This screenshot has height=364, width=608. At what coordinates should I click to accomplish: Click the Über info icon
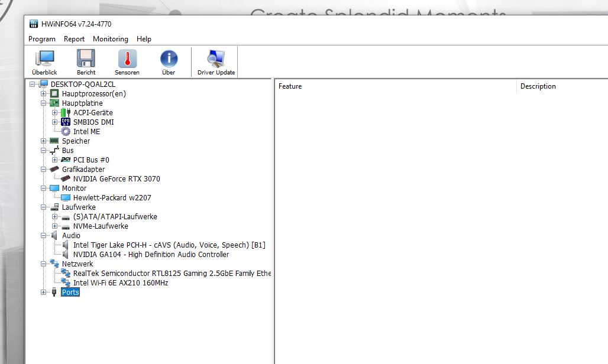(x=169, y=59)
